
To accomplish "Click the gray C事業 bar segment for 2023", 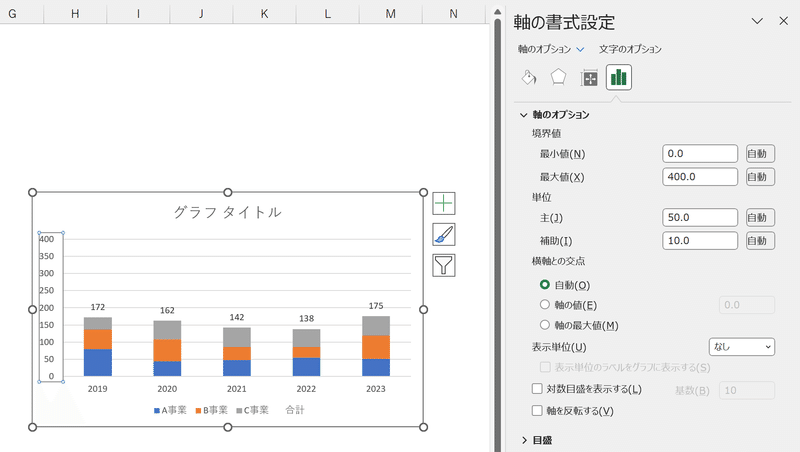I will pyautogui.click(x=376, y=326).
